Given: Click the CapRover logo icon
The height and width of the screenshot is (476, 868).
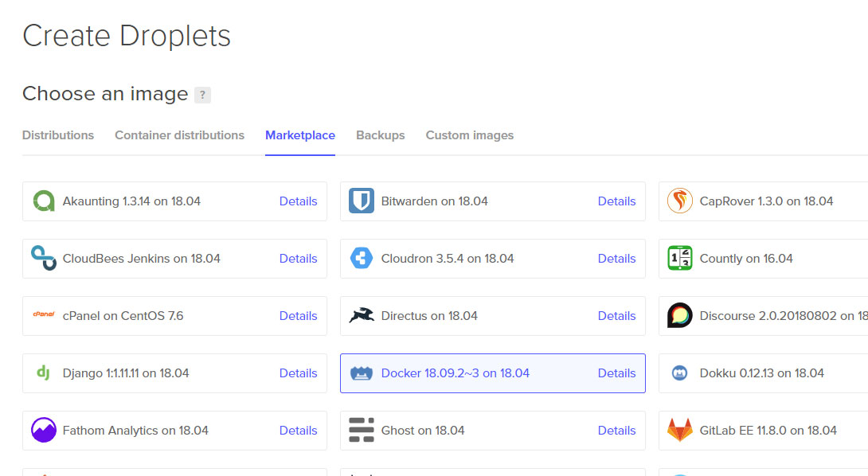Looking at the screenshot, I should point(680,201).
